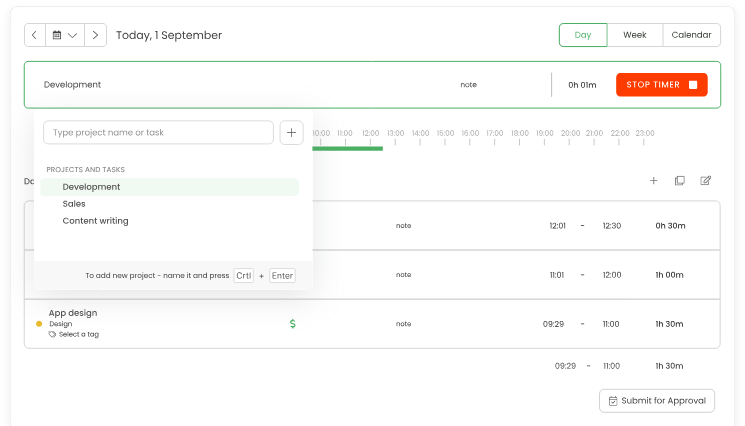Click Submit for Approval button
The height and width of the screenshot is (426, 745).
(657, 401)
